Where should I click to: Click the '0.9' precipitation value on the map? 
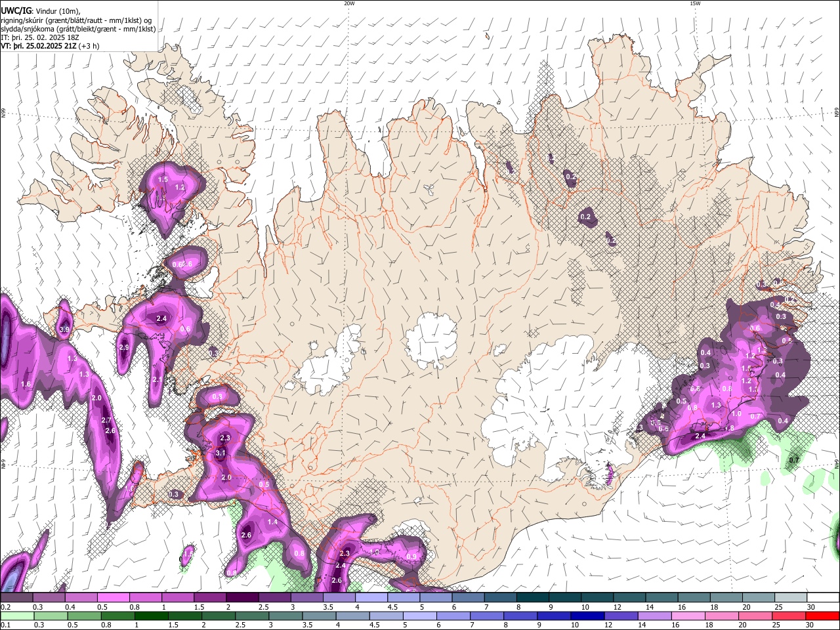[411, 556]
